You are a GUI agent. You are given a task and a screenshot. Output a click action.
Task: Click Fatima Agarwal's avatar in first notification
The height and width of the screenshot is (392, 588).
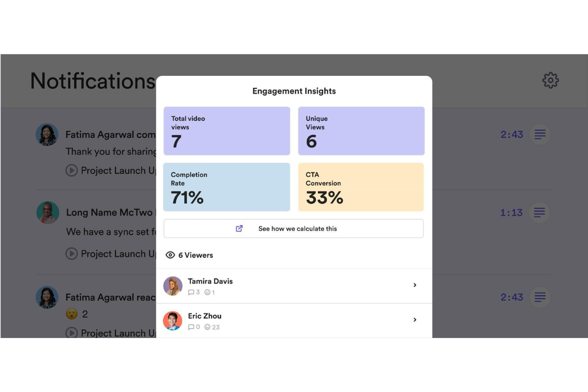coord(47,135)
